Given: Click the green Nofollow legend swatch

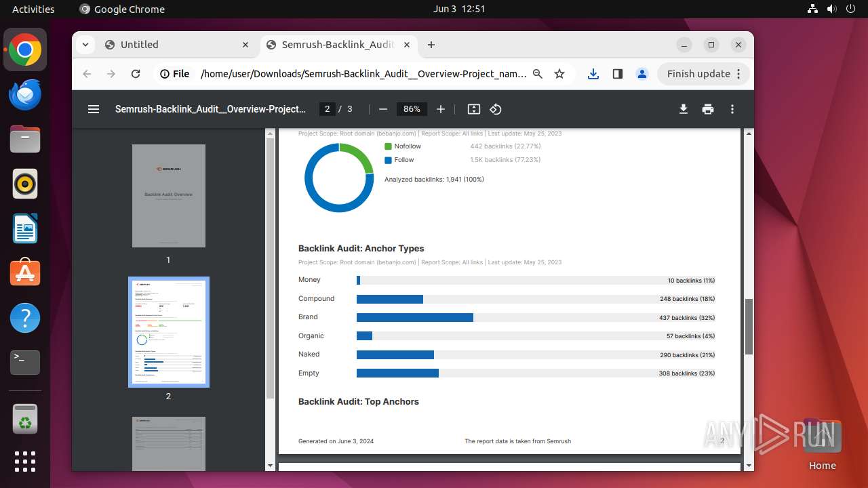Looking at the screenshot, I should click(388, 146).
